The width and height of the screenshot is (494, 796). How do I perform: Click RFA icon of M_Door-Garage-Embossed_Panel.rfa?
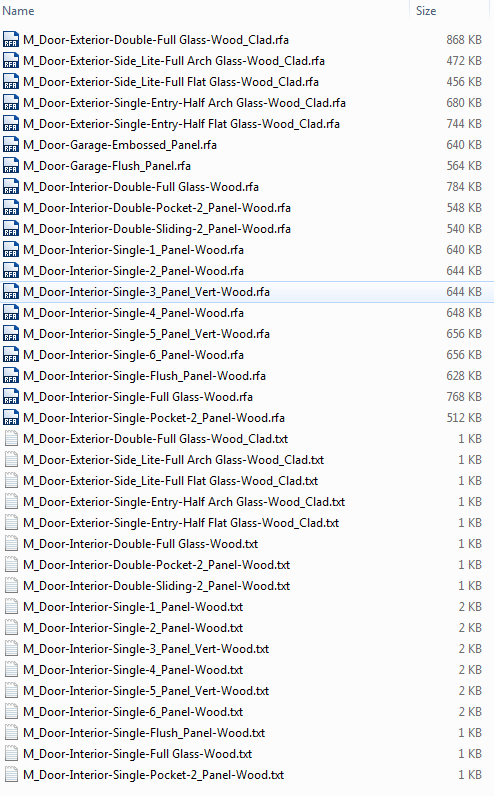(x=11, y=145)
